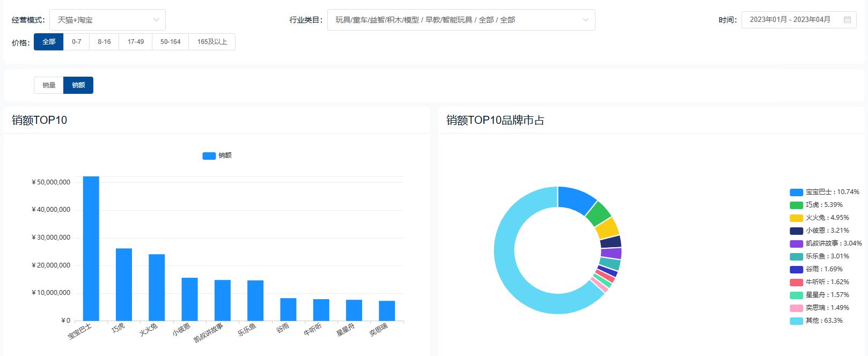Select the 销额 tab
868x356 pixels.
click(78, 85)
